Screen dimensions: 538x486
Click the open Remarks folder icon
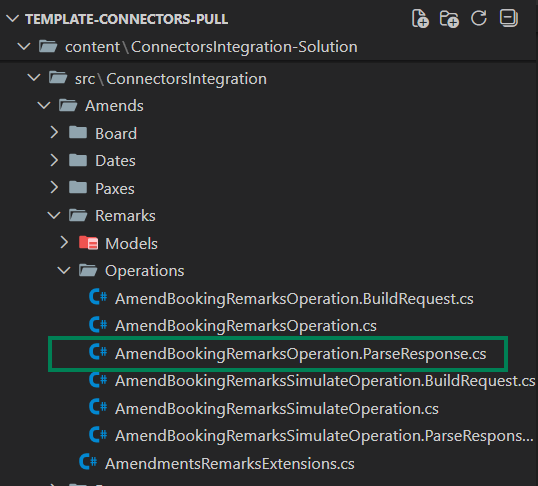pyautogui.click(x=78, y=216)
